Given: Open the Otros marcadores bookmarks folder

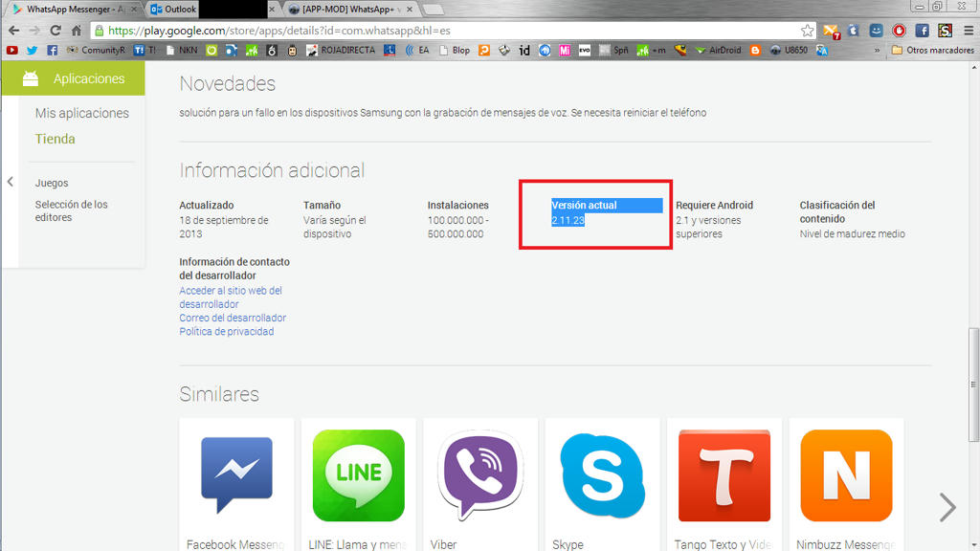Looking at the screenshot, I should 932,50.
